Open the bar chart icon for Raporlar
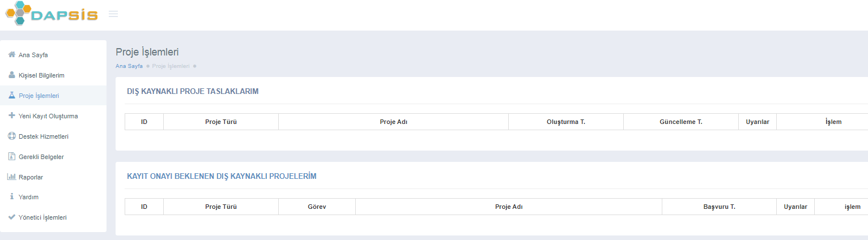The image size is (868, 240). [11, 177]
